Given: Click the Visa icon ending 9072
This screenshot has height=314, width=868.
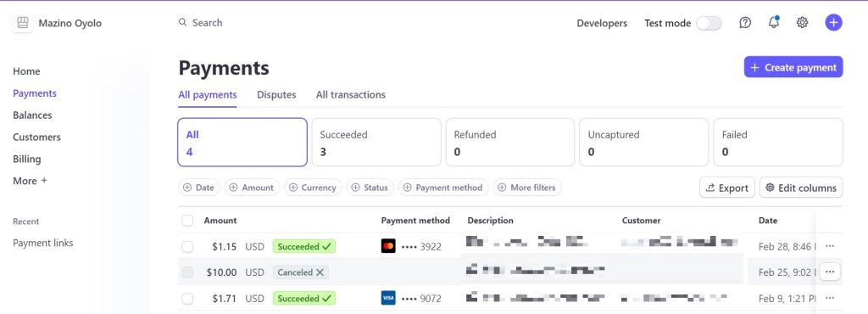Looking at the screenshot, I should [388, 299].
